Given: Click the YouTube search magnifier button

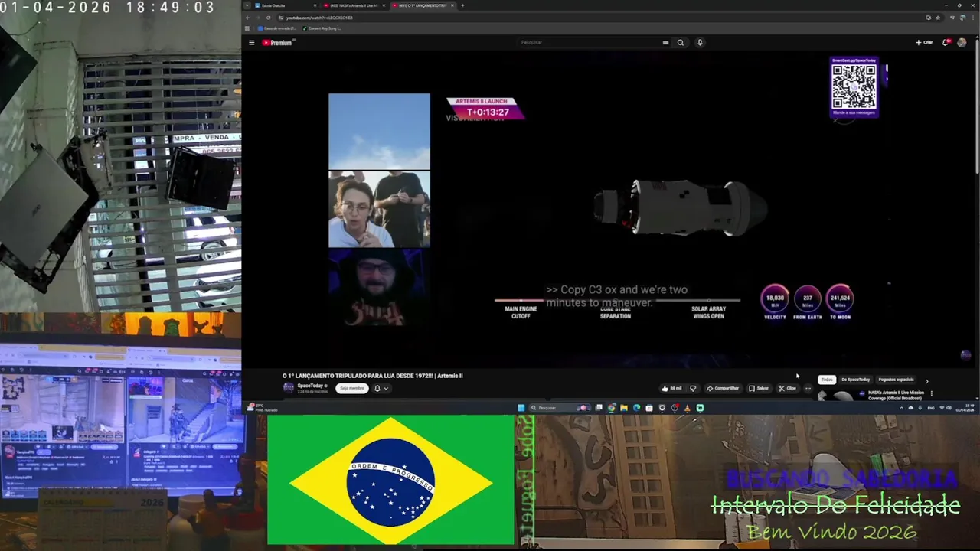Looking at the screenshot, I should tap(680, 43).
